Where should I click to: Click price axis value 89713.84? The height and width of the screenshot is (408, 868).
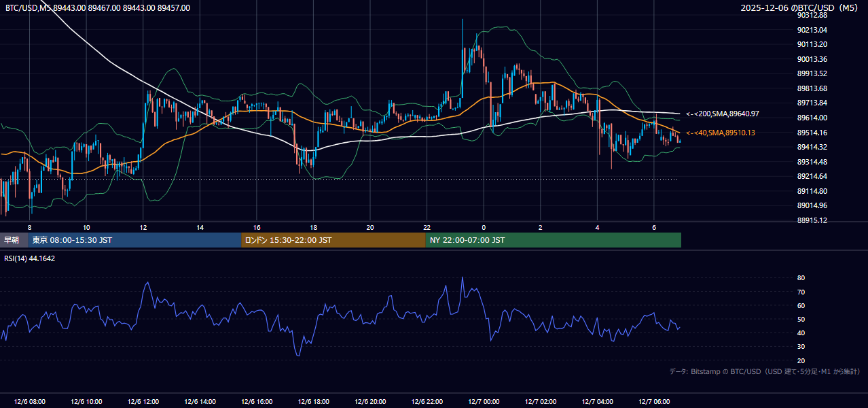coord(812,103)
